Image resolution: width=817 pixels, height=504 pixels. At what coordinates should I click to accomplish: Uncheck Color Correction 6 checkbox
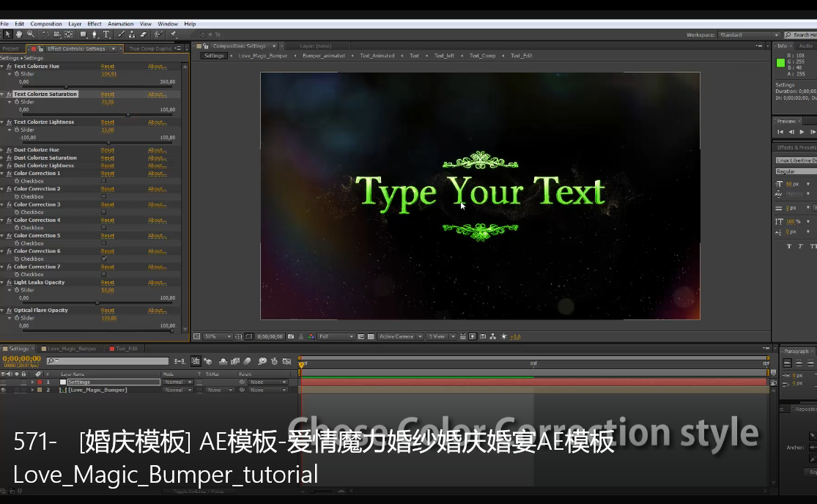[x=104, y=259]
